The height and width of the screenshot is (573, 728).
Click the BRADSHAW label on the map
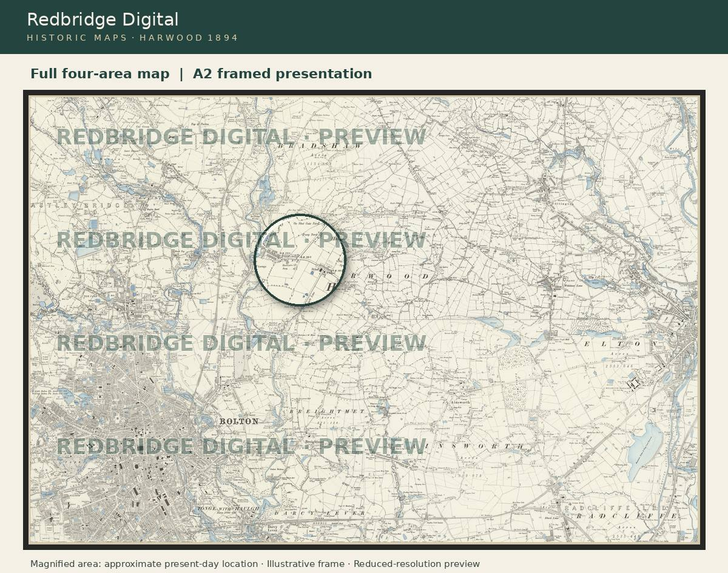320,146
